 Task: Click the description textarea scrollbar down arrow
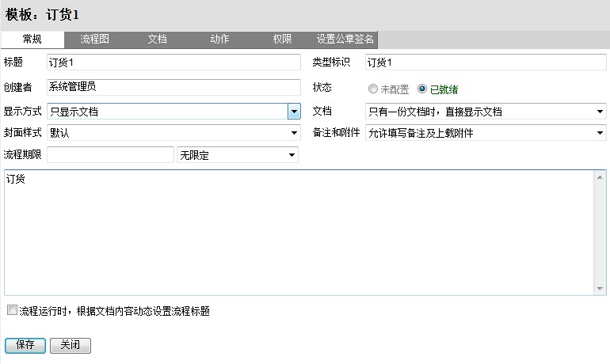coord(601,289)
